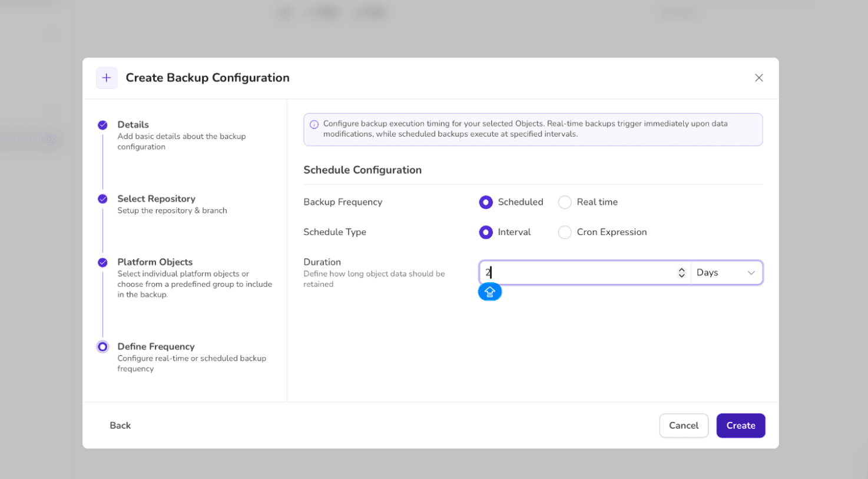The height and width of the screenshot is (479, 868).
Task: Click the Select Repository step checkmark icon
Action: pos(102,199)
